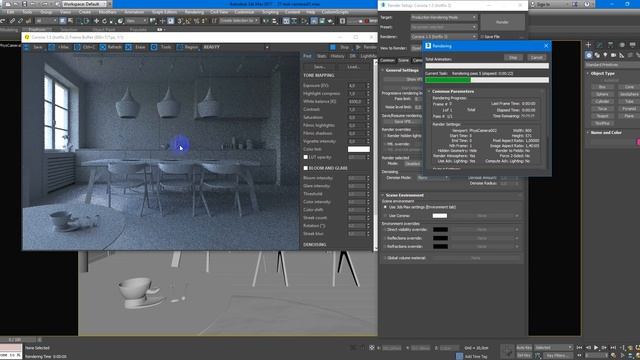The width and height of the screenshot is (640, 360).
Task: Toggle LUT opacity checkbox
Action: (x=306, y=157)
